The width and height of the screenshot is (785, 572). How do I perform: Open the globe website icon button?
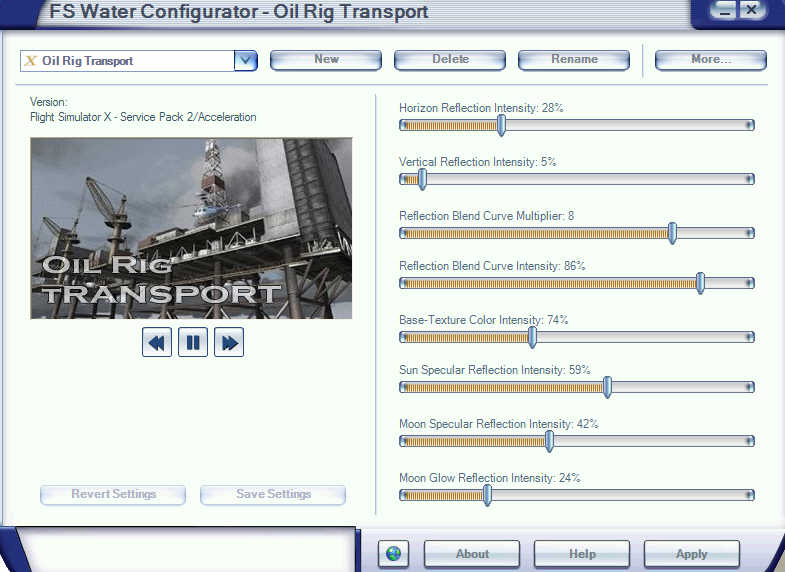click(x=394, y=554)
